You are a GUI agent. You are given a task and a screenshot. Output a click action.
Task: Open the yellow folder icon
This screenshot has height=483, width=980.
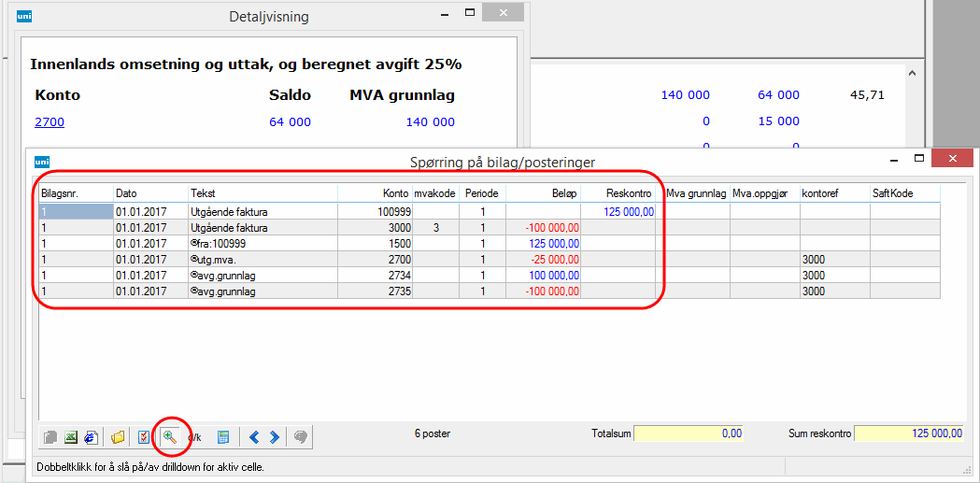(x=118, y=436)
